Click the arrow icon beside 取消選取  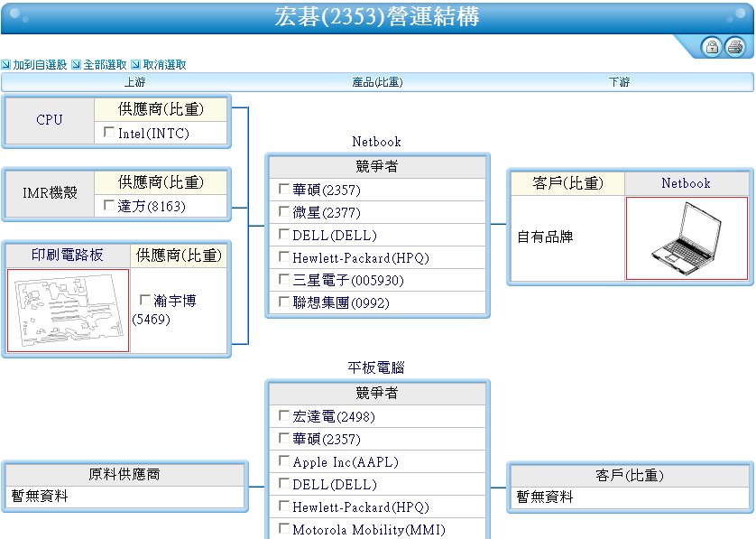[x=136, y=65]
